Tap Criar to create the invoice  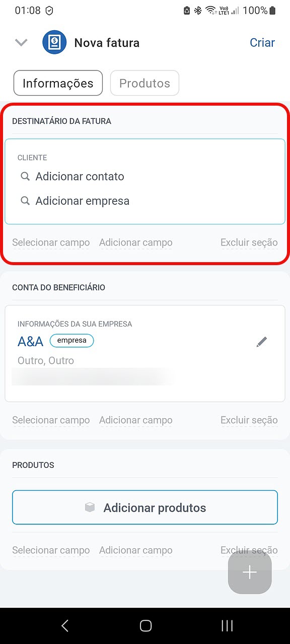(262, 43)
